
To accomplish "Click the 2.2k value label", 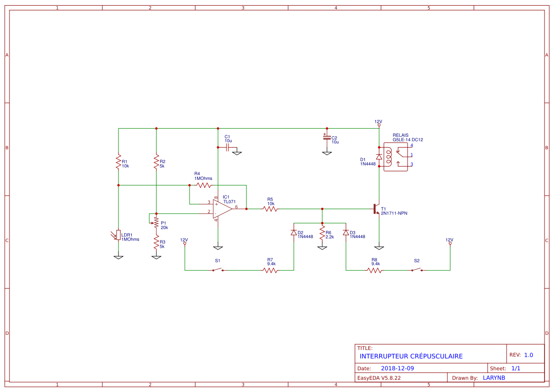I will pos(329,237).
